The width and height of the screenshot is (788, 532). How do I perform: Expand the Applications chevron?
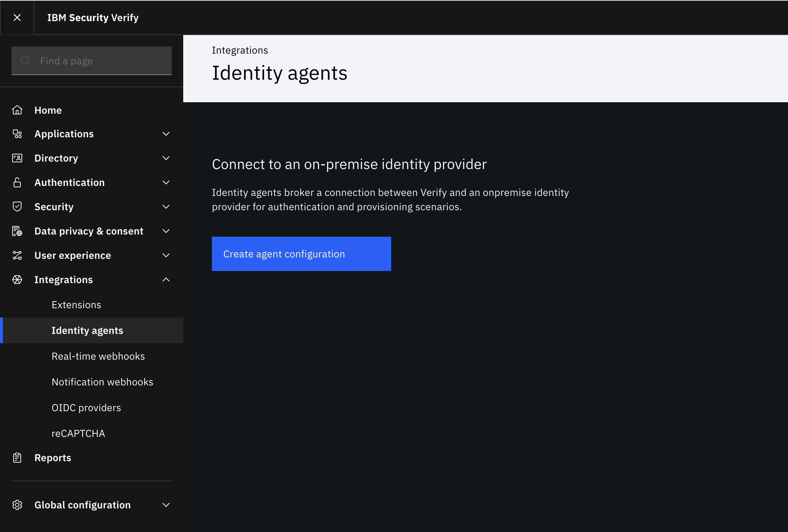pos(166,134)
